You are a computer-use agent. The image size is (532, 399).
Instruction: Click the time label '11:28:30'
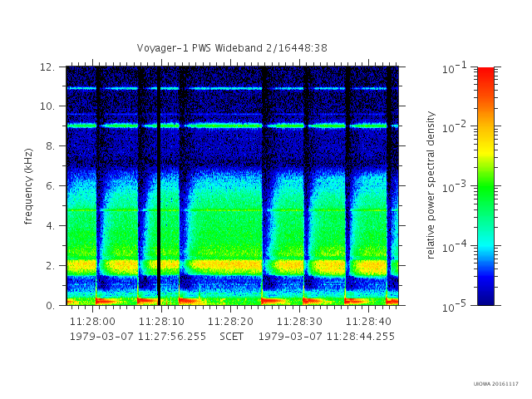click(299, 322)
